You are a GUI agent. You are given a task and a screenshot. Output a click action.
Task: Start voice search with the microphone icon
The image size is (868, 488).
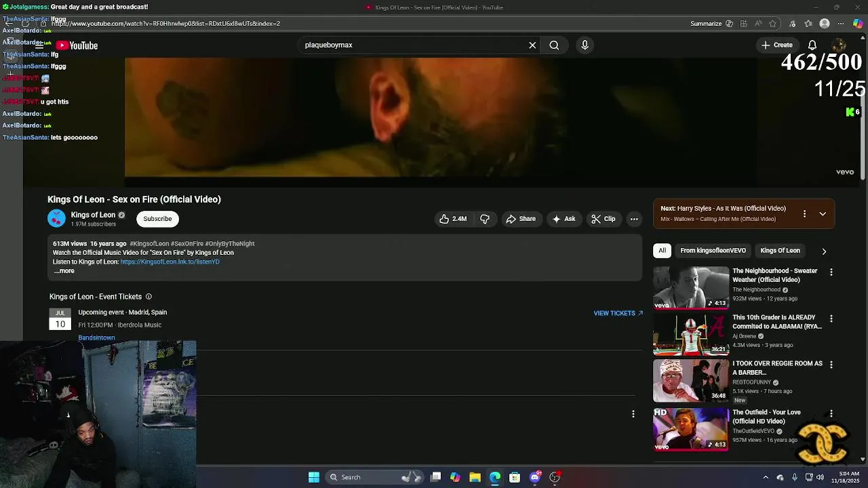pyautogui.click(x=585, y=45)
